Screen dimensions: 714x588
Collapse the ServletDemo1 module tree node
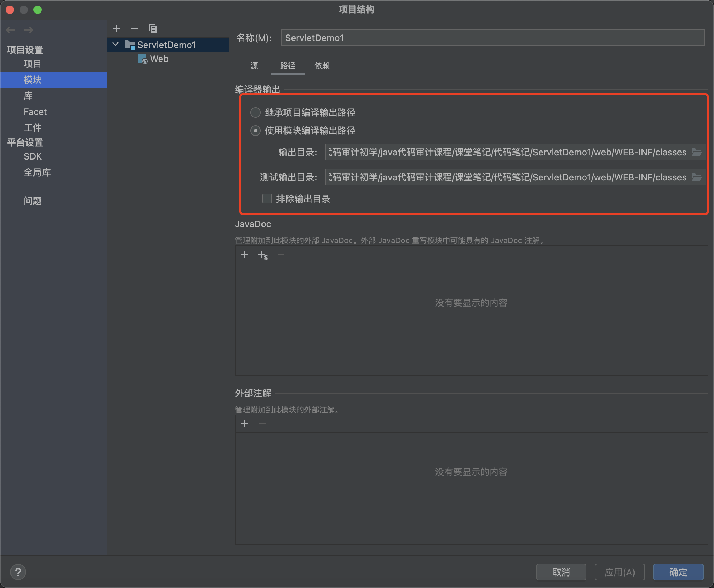116,45
